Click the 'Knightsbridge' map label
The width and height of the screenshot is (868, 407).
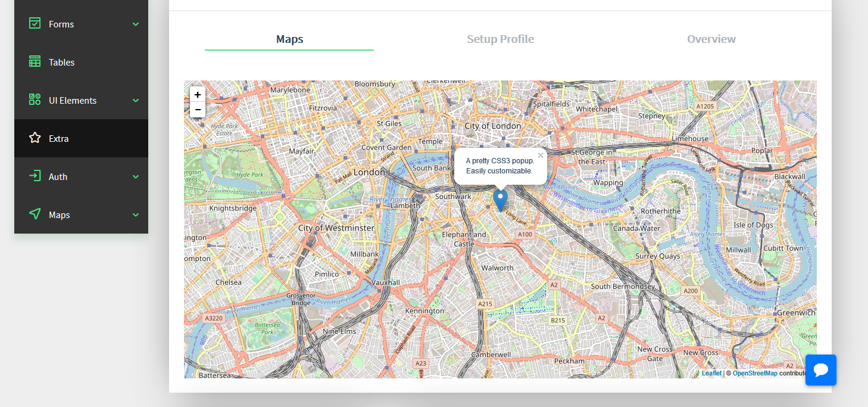(233, 209)
